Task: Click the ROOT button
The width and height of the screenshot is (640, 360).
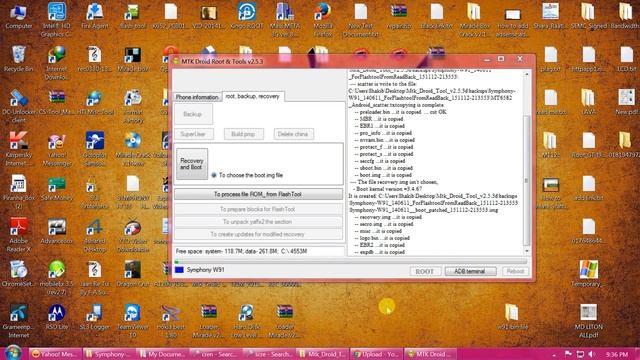Action: coord(424,271)
